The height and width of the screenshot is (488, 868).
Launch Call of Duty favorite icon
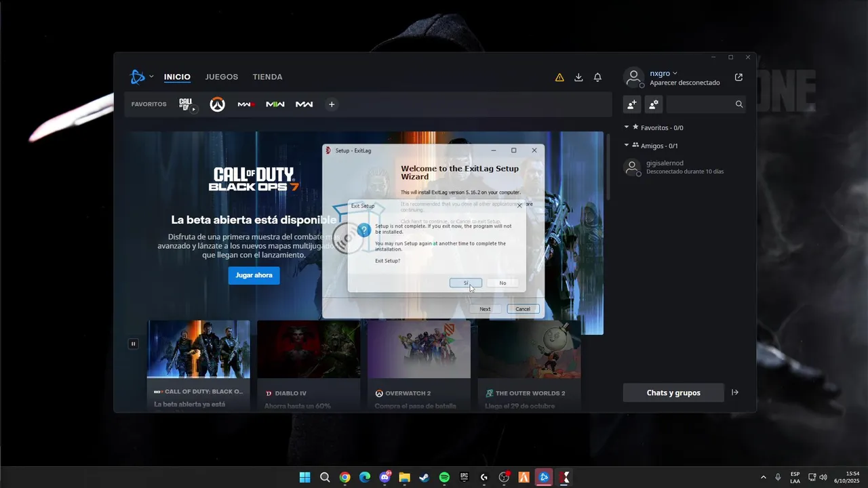188,104
